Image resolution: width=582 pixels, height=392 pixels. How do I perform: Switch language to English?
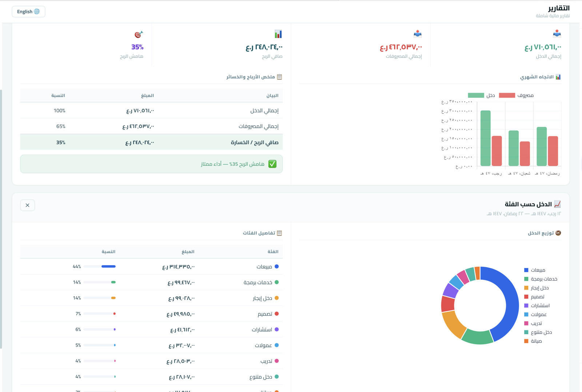coord(28,12)
